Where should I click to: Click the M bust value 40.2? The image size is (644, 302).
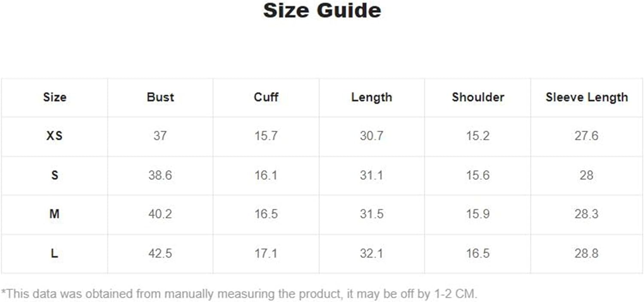tap(160, 214)
